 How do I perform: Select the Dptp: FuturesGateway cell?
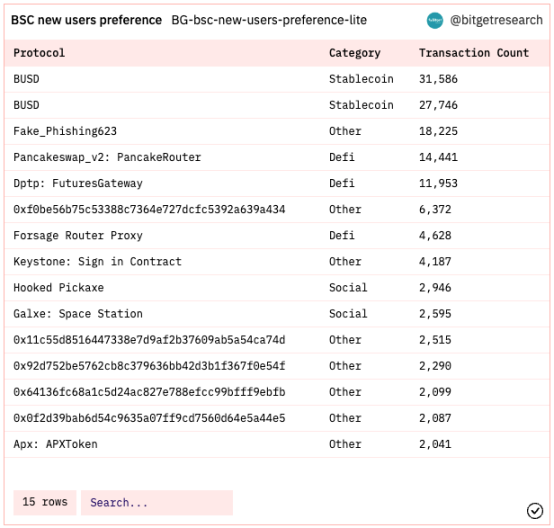tap(78, 183)
